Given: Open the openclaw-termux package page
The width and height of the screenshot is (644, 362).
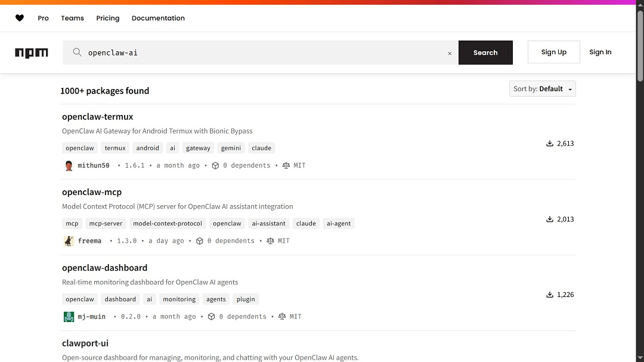Looking at the screenshot, I should tap(97, 116).
